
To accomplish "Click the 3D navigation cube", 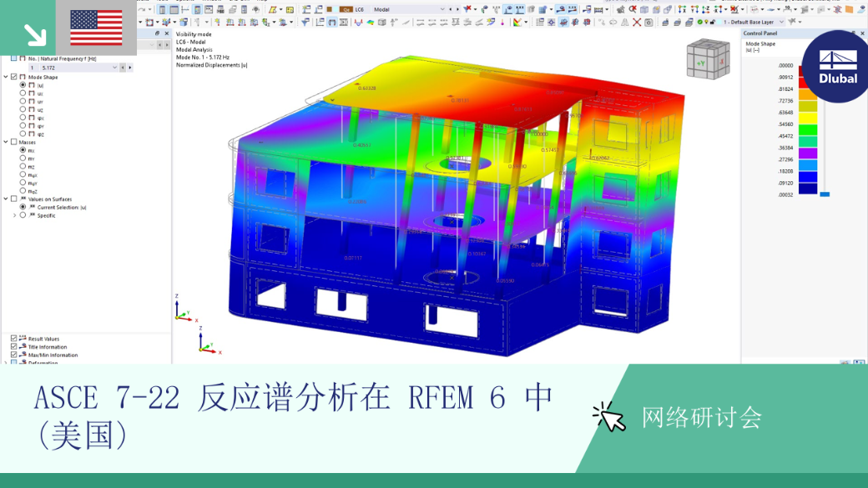I will tap(708, 59).
